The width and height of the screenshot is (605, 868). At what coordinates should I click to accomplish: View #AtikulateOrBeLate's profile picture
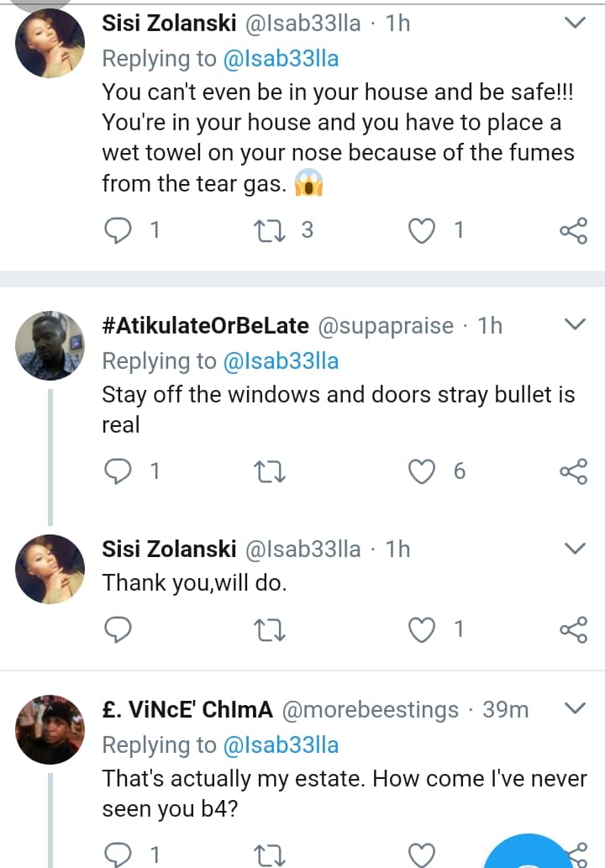point(50,345)
